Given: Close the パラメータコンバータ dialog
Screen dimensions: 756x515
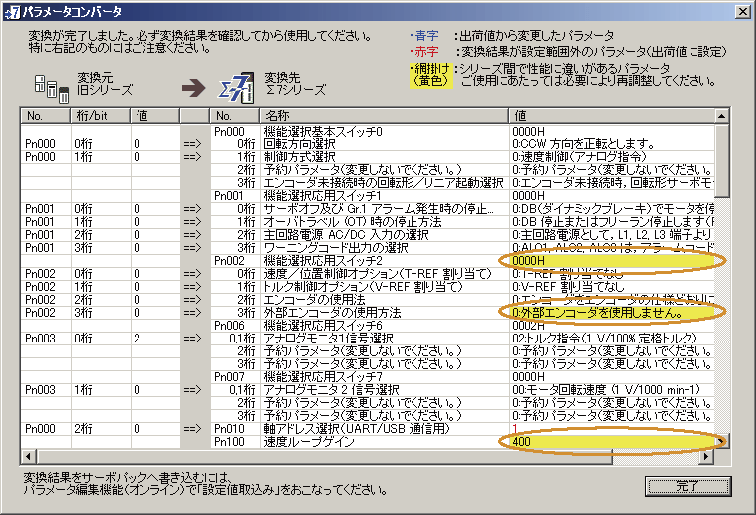Looking at the screenshot, I should [x=741, y=10].
